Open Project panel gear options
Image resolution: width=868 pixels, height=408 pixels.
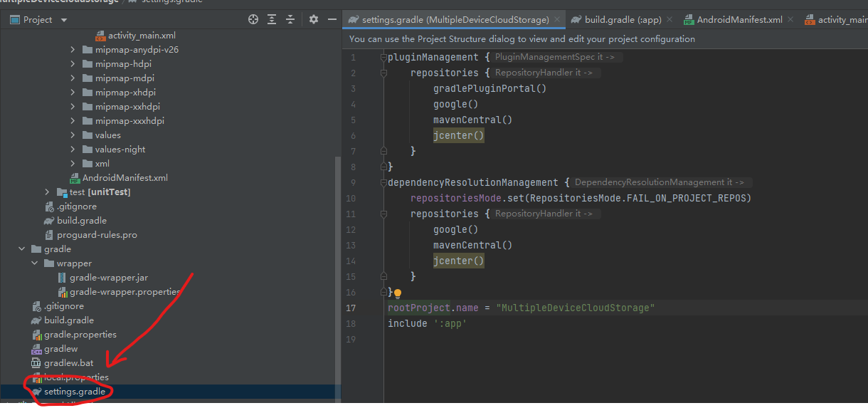click(314, 20)
